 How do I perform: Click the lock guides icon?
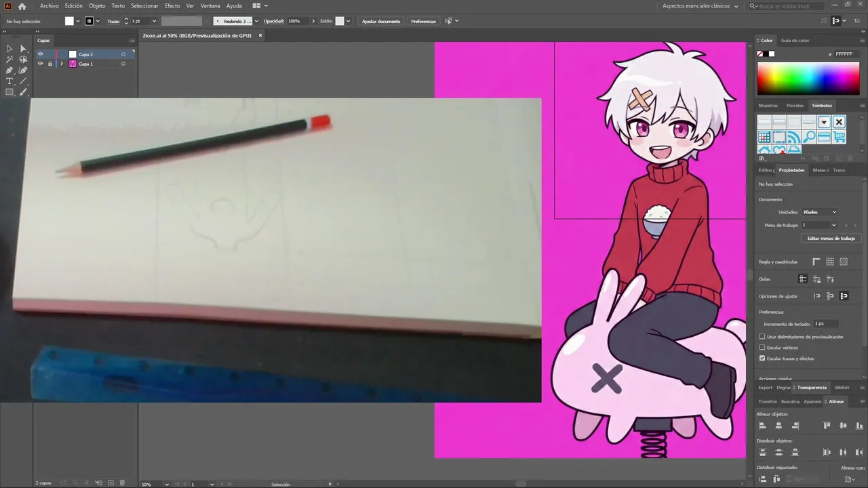click(x=816, y=279)
